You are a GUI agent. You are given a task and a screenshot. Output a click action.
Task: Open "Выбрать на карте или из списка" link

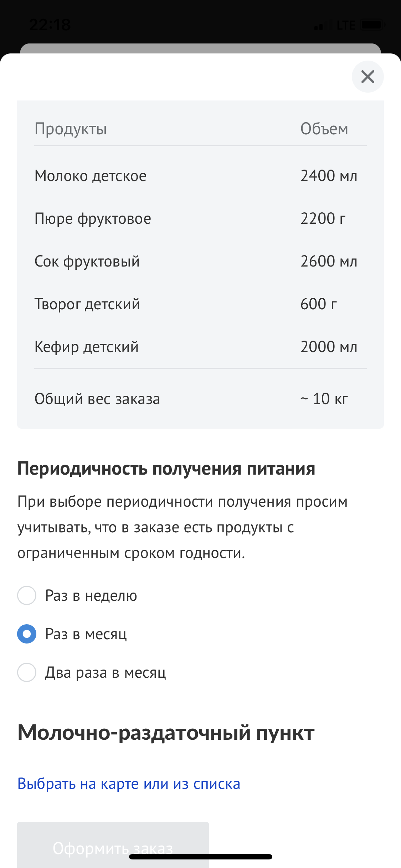coord(129,784)
